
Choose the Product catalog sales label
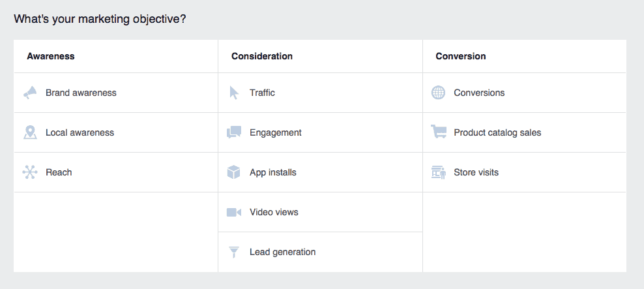click(x=497, y=132)
